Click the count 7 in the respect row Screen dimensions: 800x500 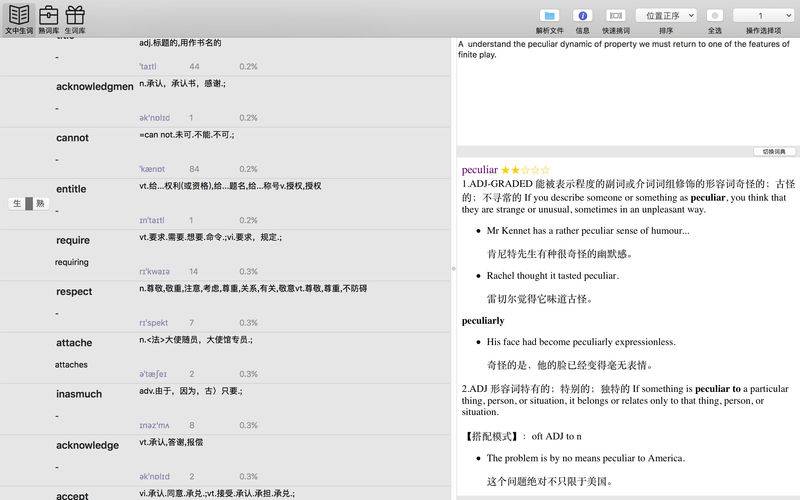191,322
